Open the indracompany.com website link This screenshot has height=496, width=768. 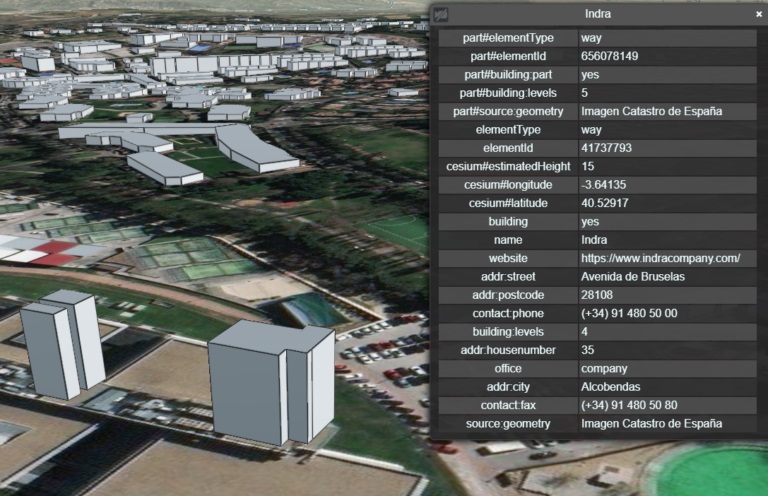click(660, 258)
